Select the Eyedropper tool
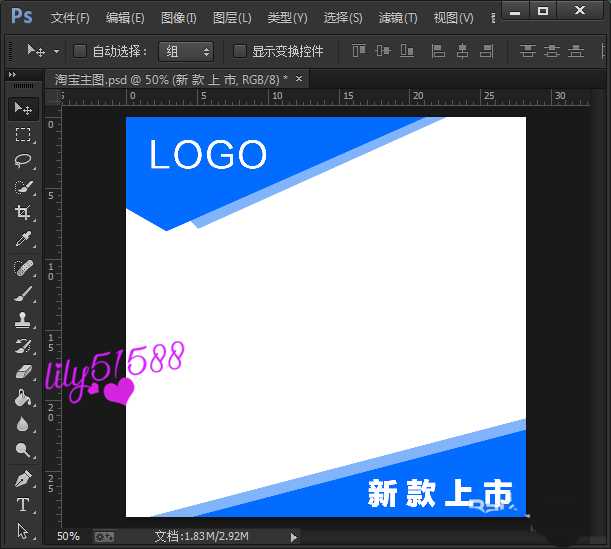This screenshot has width=611, height=549. 23,239
